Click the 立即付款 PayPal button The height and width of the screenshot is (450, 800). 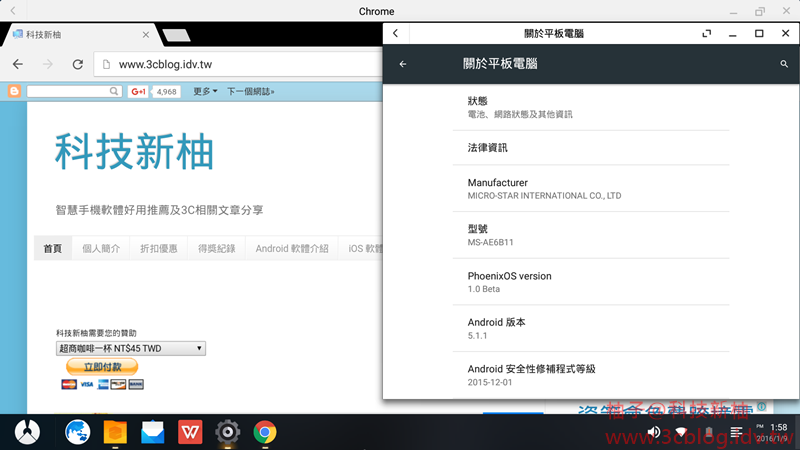point(102,367)
